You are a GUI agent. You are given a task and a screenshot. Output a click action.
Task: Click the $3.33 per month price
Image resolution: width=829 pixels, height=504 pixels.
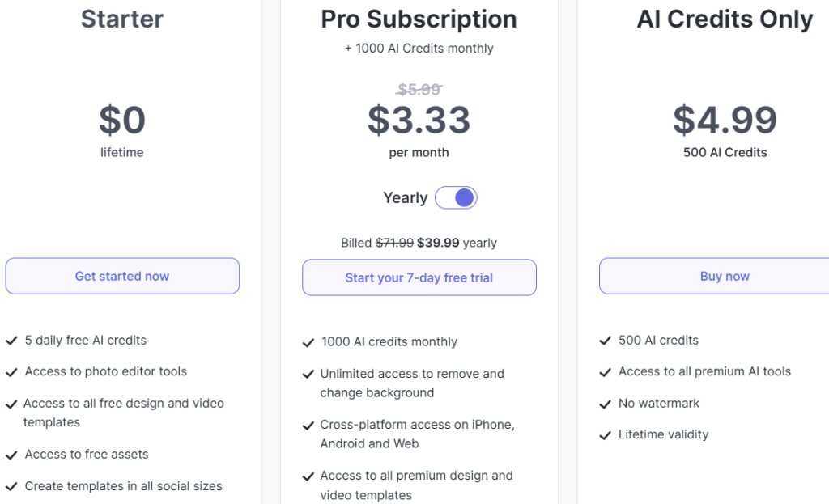click(x=419, y=120)
